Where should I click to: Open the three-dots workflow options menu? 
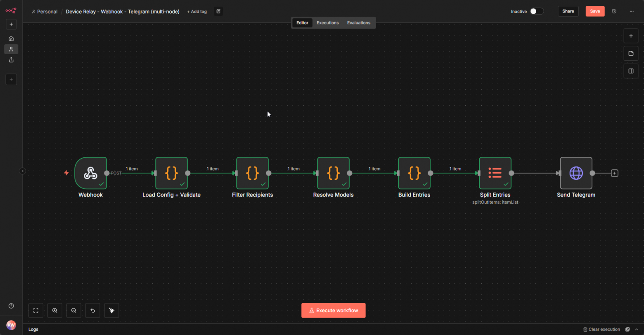coord(631,11)
